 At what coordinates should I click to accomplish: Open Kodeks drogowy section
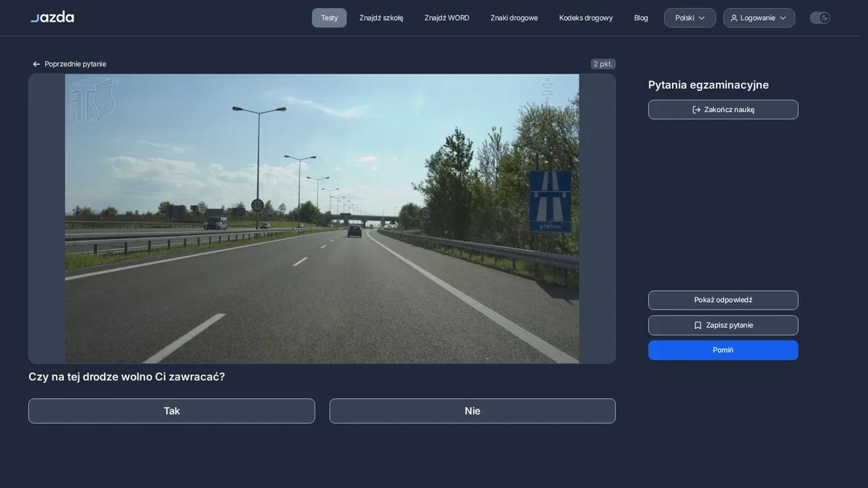[586, 18]
